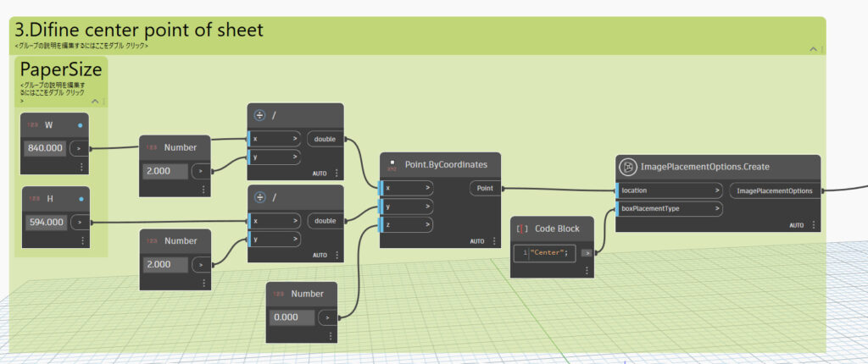Click the ImagePlacementOptions.Create node icon
This screenshot has width=868, height=364.
coord(628,167)
